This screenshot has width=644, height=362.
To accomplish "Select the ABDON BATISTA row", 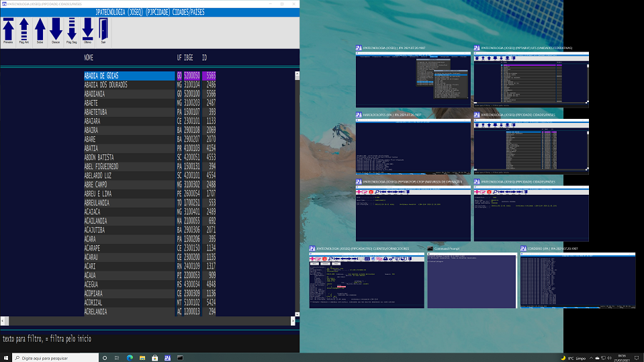I will click(x=150, y=157).
